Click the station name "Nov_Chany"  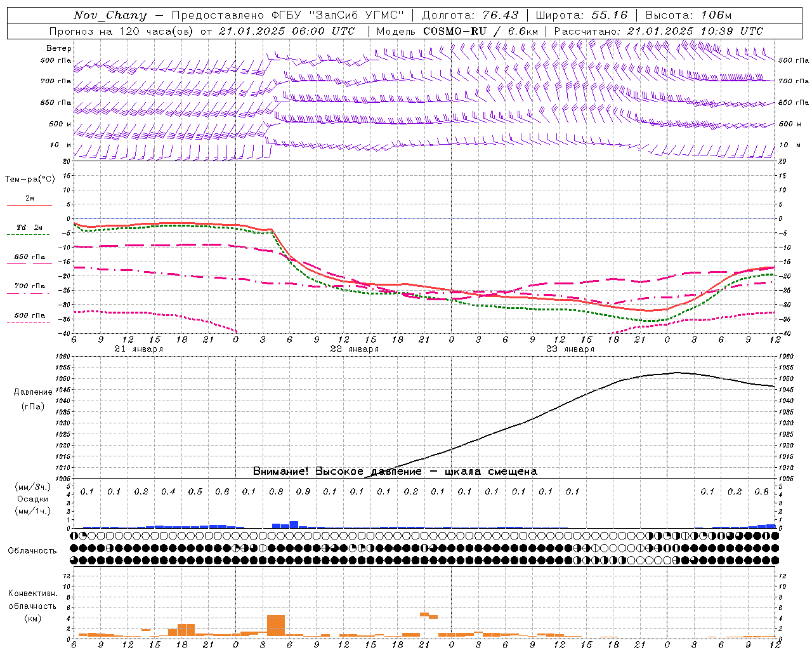(x=110, y=15)
